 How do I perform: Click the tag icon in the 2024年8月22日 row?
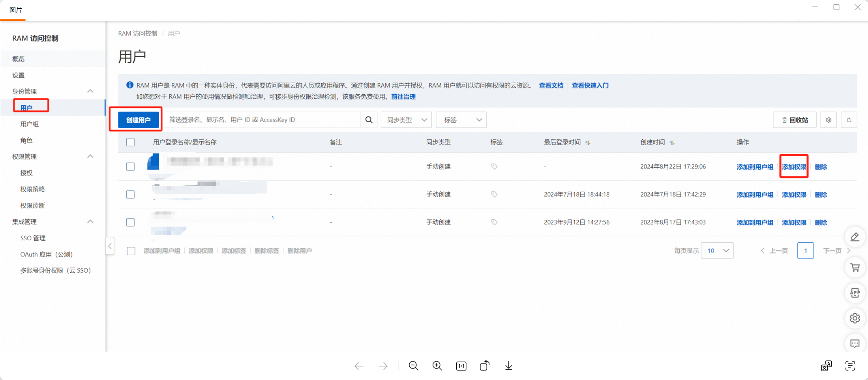[494, 167]
